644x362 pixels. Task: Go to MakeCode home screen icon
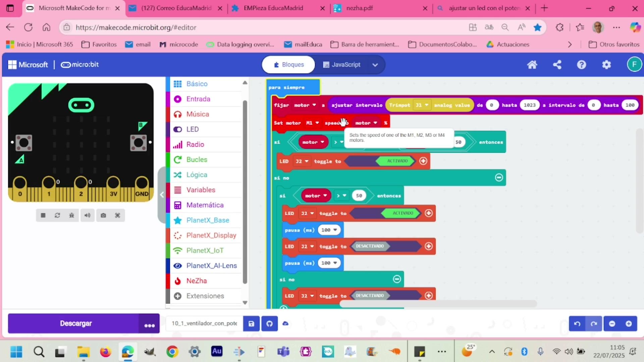(532, 65)
